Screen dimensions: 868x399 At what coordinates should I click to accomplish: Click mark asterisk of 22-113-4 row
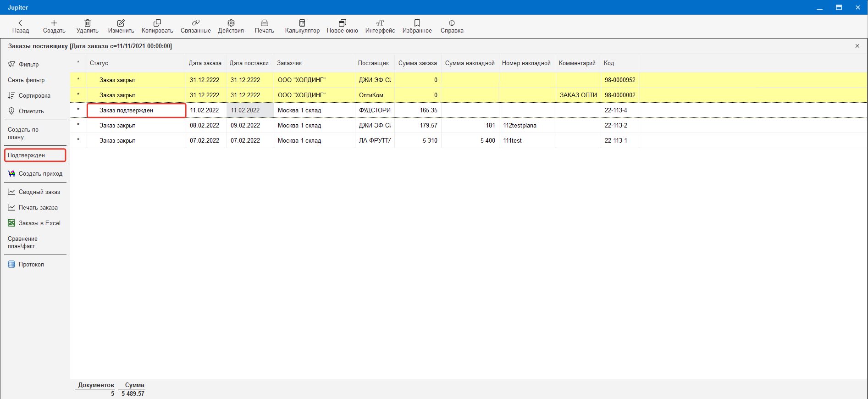[78, 110]
